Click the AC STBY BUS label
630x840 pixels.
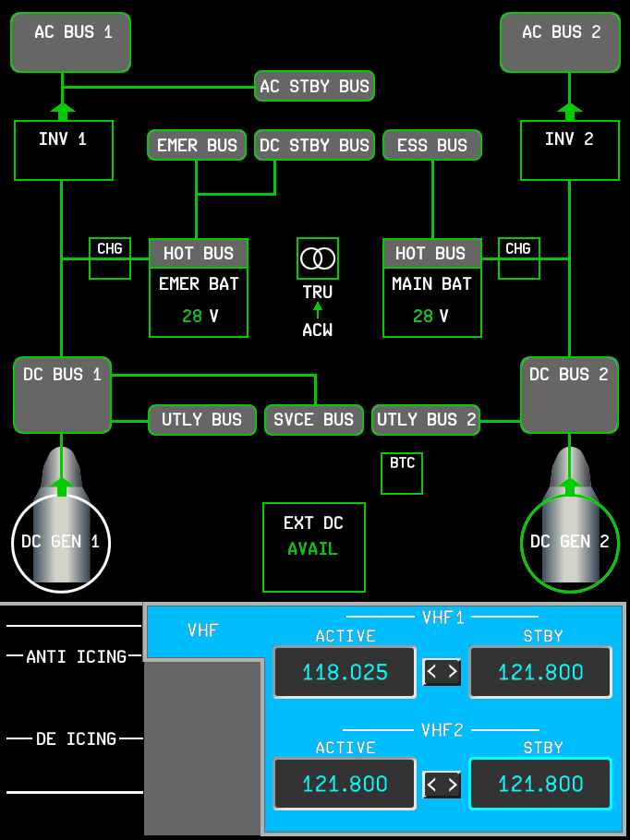315,87
